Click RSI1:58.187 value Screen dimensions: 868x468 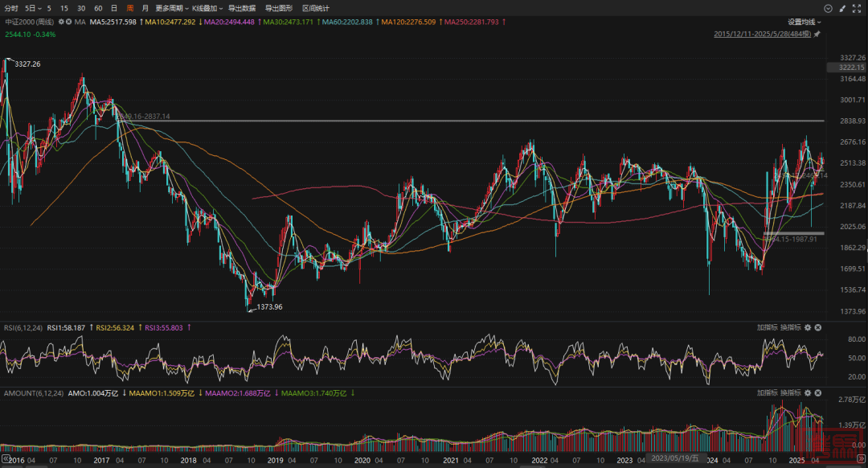(66, 328)
